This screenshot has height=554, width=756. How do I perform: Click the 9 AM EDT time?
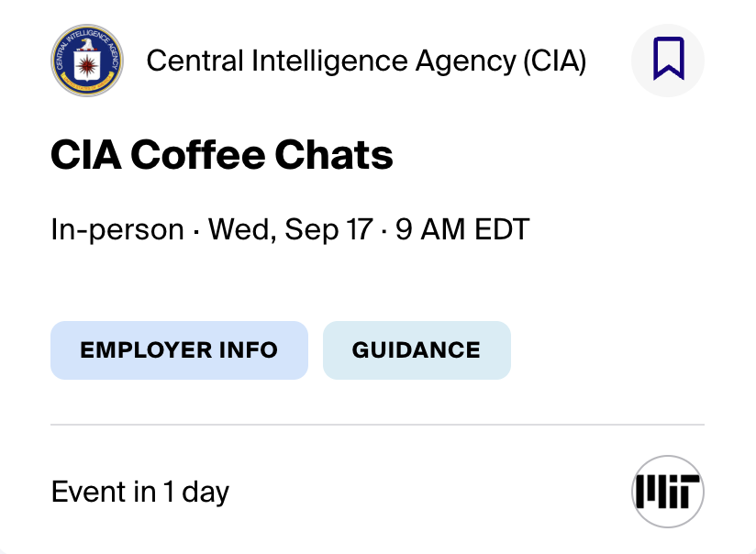click(x=462, y=229)
